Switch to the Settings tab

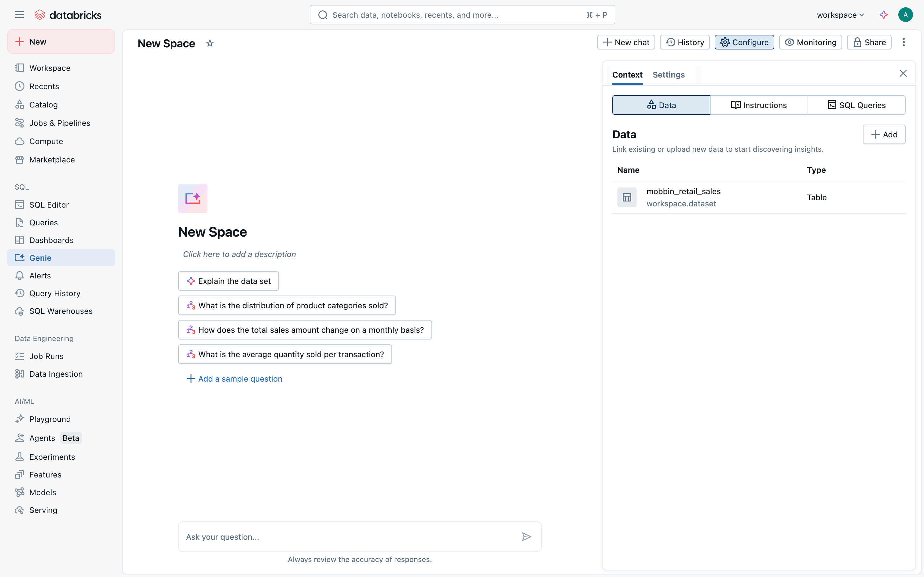pyautogui.click(x=668, y=75)
